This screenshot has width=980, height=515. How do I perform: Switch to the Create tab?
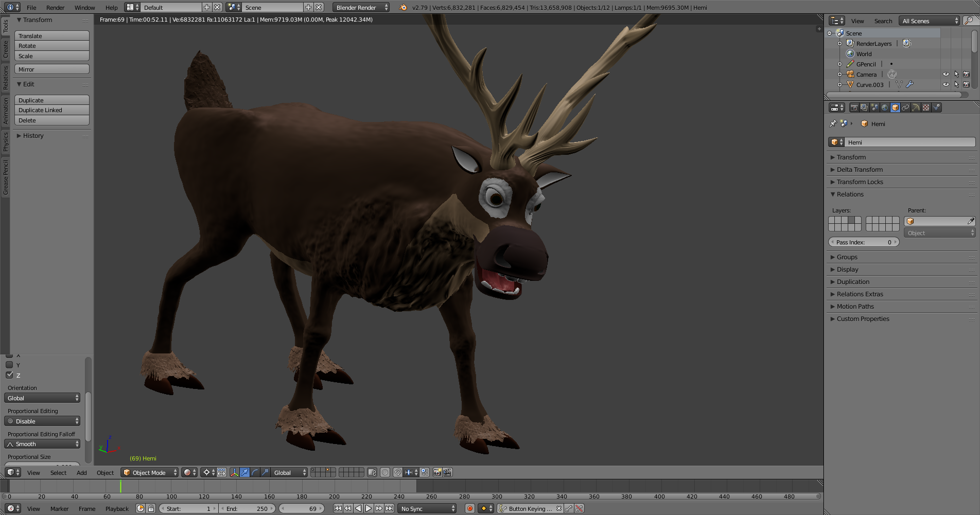tap(6, 49)
